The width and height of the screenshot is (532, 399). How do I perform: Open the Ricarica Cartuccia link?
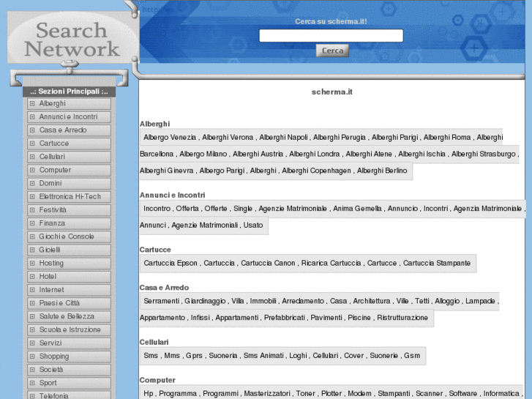331,263
